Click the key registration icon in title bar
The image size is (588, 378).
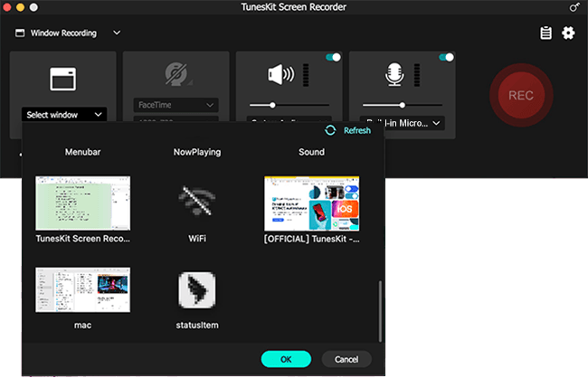574,7
